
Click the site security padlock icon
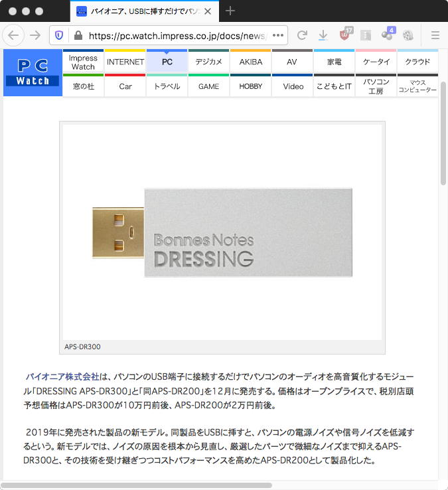coord(78,35)
